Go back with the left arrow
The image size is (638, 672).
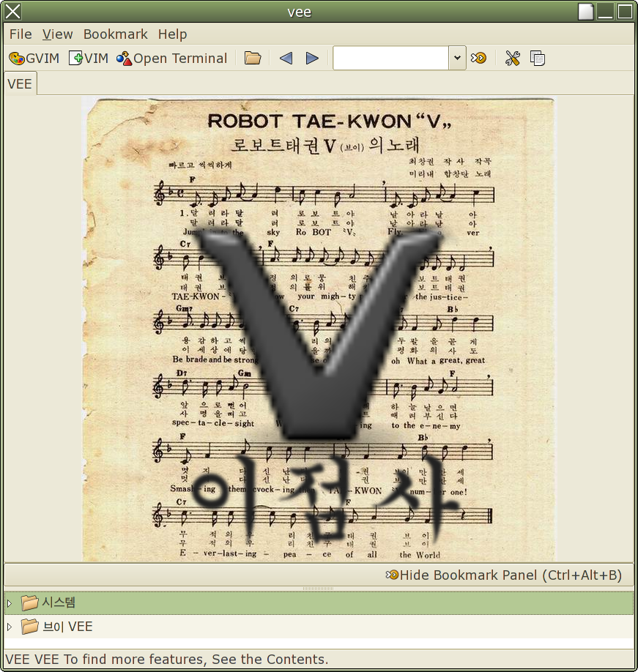(286, 59)
